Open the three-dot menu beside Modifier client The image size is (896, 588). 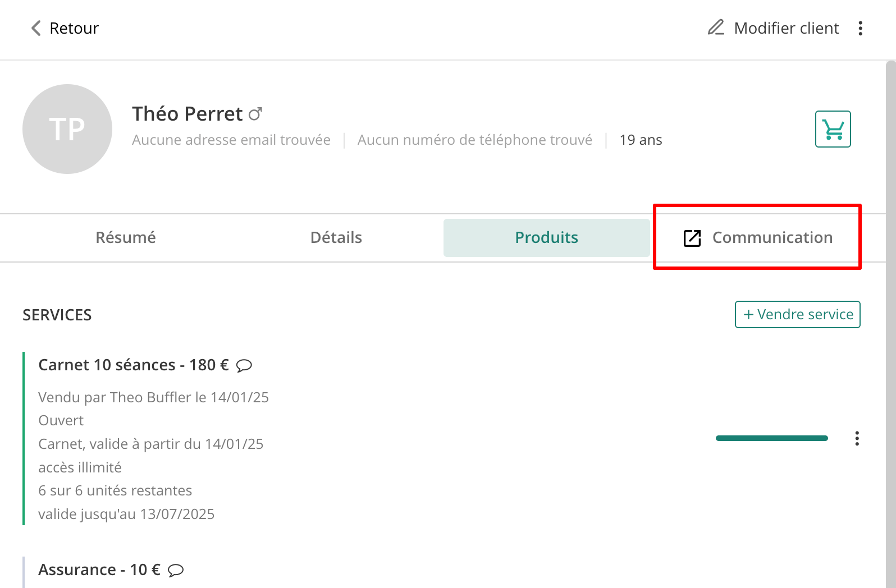860,28
